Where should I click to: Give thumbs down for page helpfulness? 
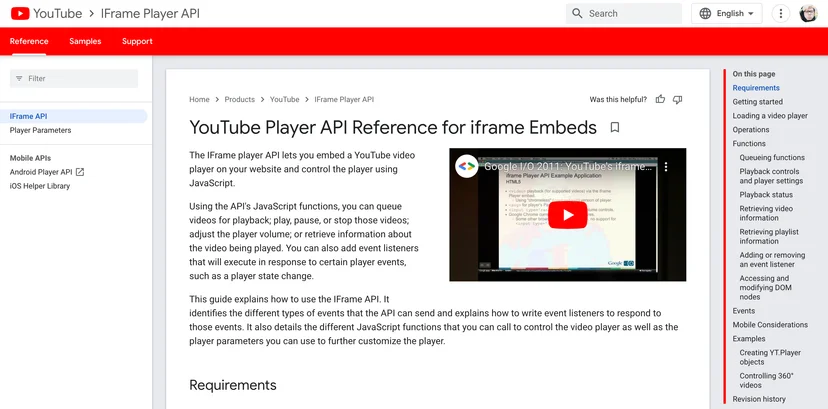coord(678,99)
